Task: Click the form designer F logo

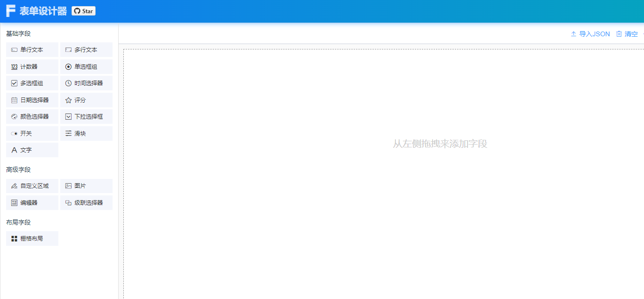Action: point(10,11)
